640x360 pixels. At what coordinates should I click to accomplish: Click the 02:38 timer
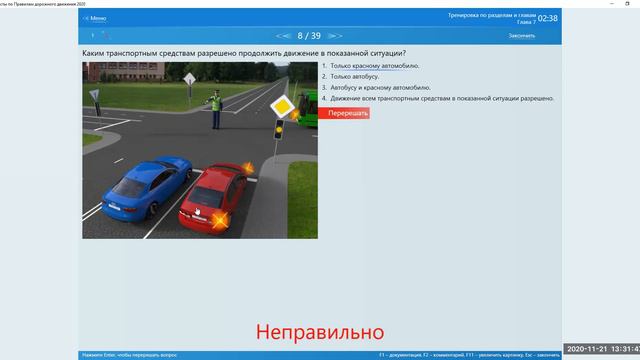pos(548,18)
